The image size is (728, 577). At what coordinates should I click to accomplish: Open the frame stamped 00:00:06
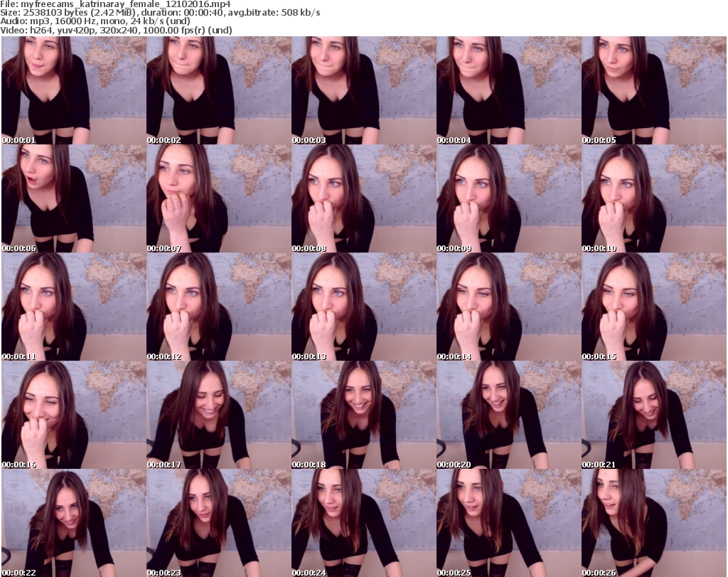coord(74,198)
